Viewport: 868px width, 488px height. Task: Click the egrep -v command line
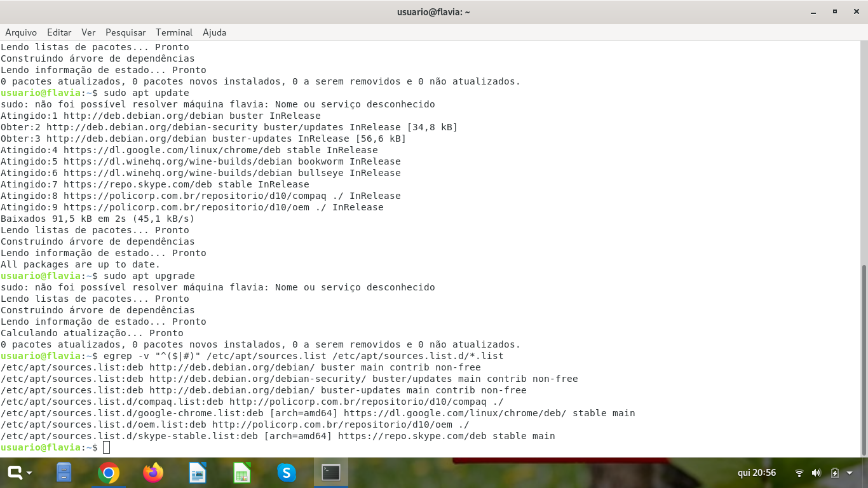pyautogui.click(x=303, y=356)
